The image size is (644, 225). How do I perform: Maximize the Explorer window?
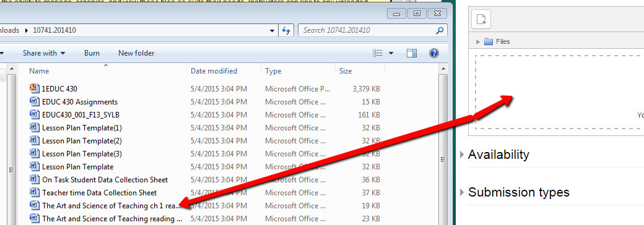click(417, 13)
